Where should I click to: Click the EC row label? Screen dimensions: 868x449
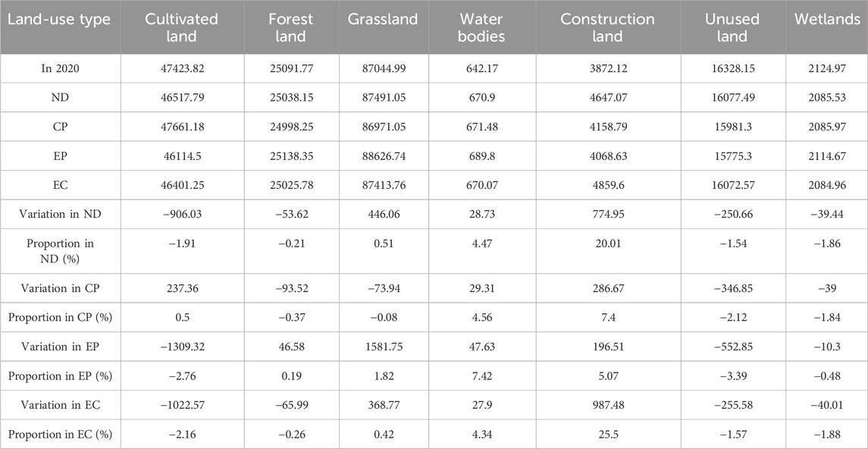(x=60, y=186)
